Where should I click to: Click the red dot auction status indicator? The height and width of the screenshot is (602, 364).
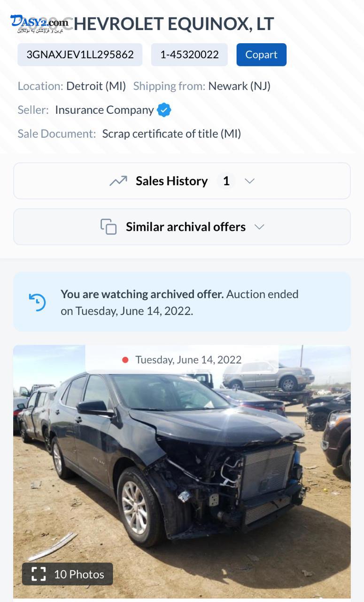125,360
